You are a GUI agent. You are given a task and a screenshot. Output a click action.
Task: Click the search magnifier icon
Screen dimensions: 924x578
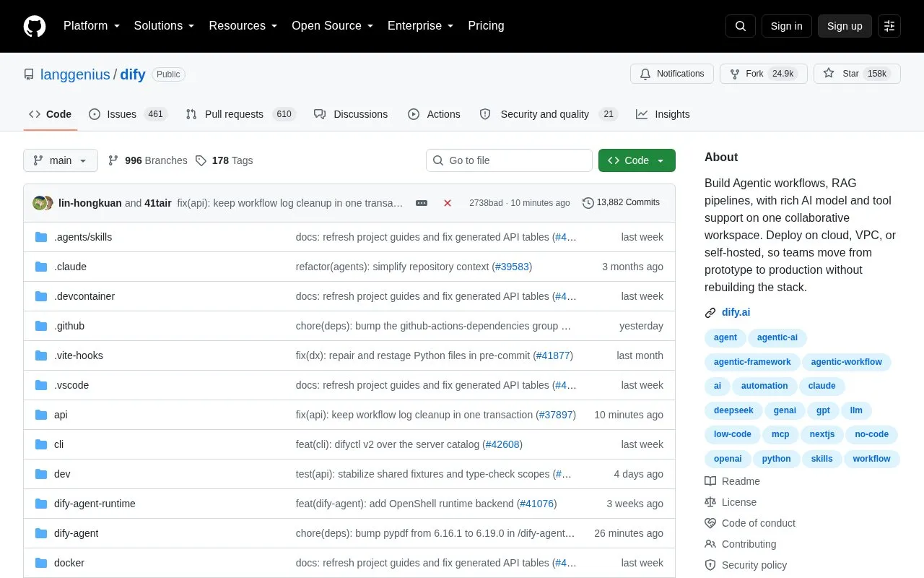(741, 26)
